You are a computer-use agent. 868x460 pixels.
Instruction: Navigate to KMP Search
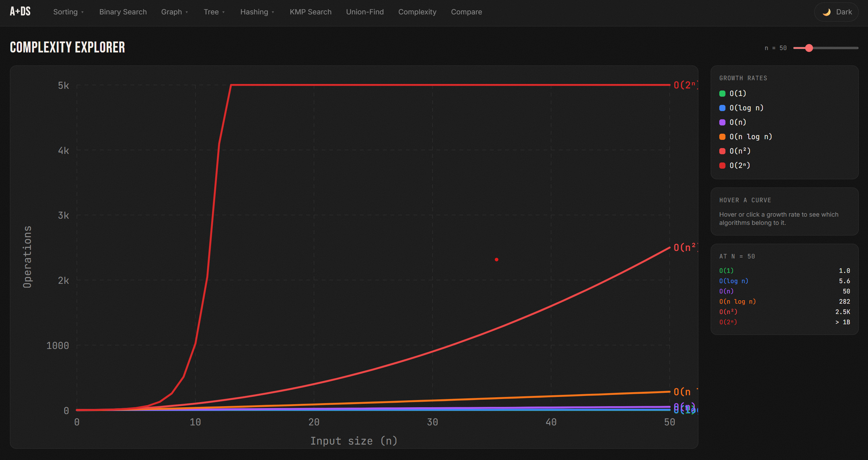click(x=310, y=12)
